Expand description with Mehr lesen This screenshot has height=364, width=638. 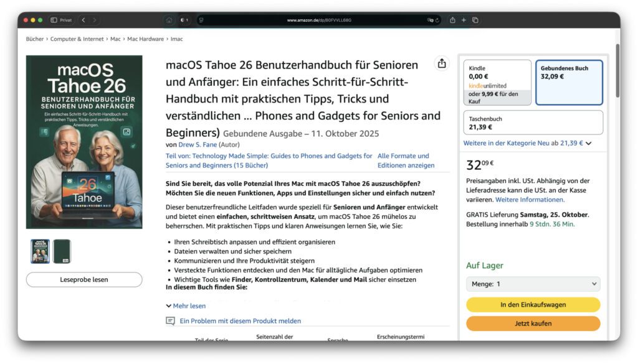tap(186, 306)
